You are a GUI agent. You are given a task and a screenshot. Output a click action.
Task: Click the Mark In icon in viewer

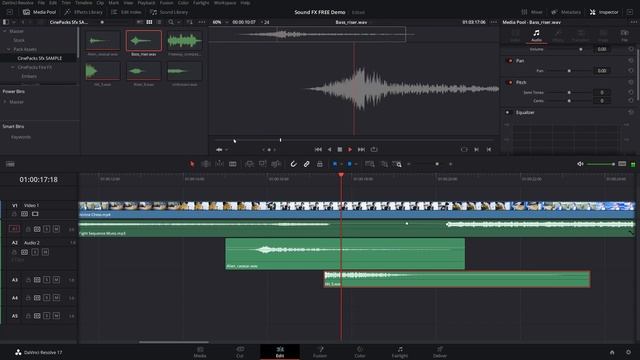[x=476, y=150]
